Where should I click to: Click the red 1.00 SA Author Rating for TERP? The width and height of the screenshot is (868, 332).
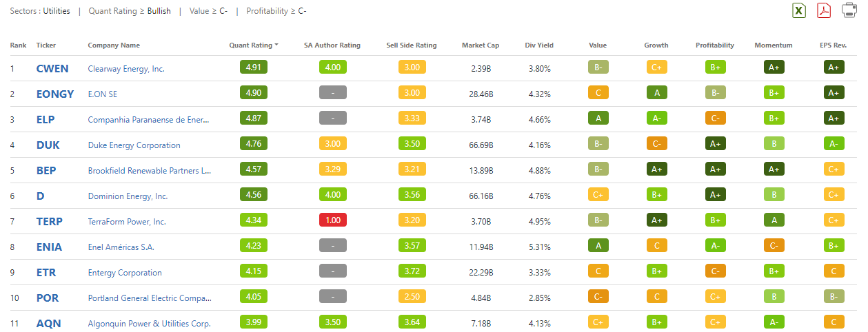tap(332, 222)
